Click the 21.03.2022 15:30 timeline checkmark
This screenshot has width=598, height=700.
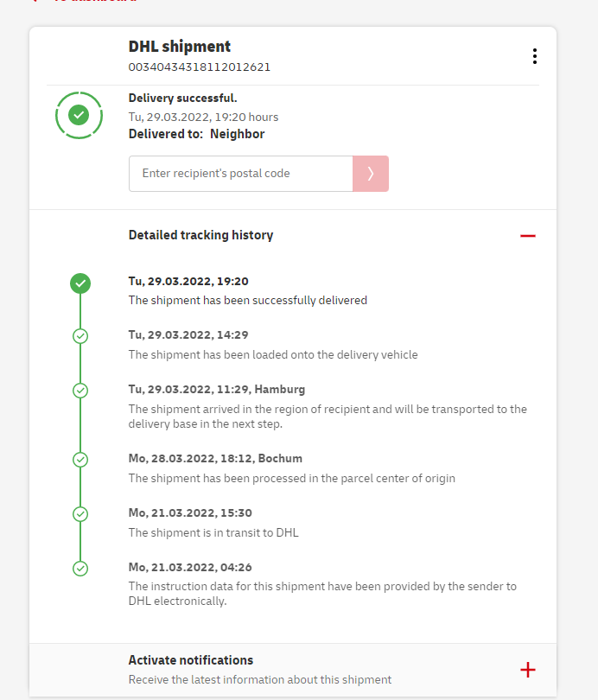click(x=80, y=514)
